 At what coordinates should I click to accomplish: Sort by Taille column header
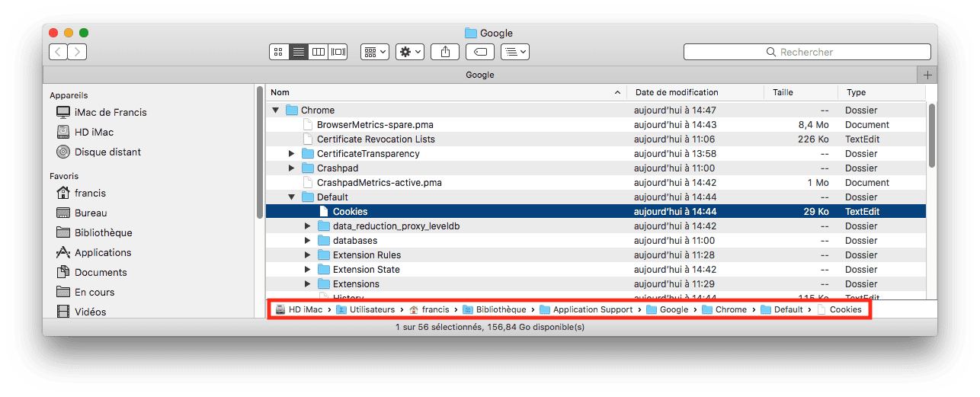(801, 92)
